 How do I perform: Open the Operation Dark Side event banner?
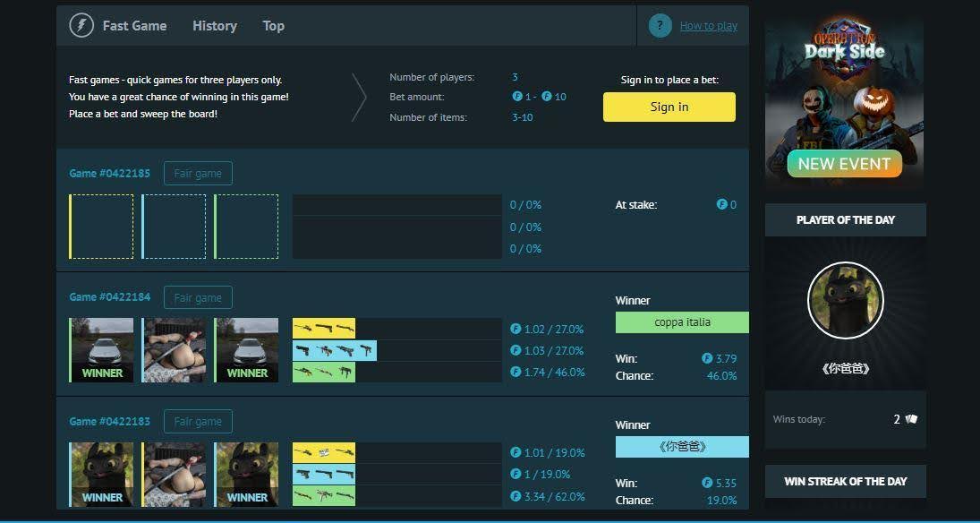click(845, 100)
